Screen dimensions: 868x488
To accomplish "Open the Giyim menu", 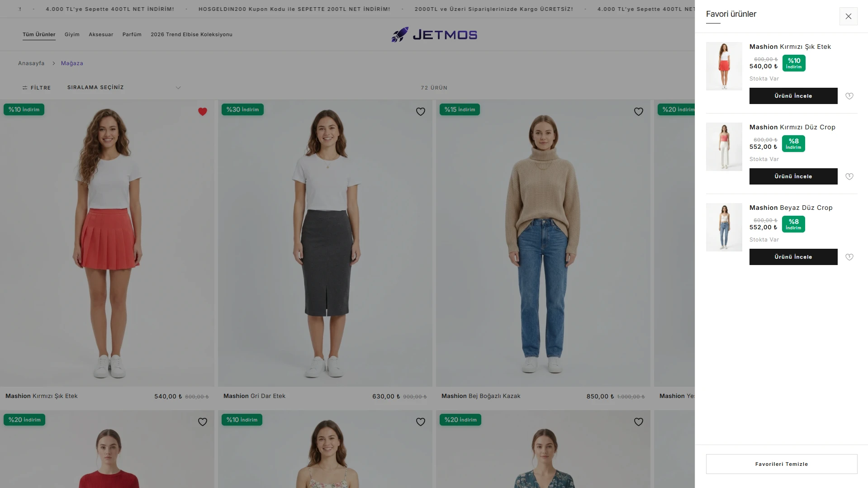I will 72,34.
